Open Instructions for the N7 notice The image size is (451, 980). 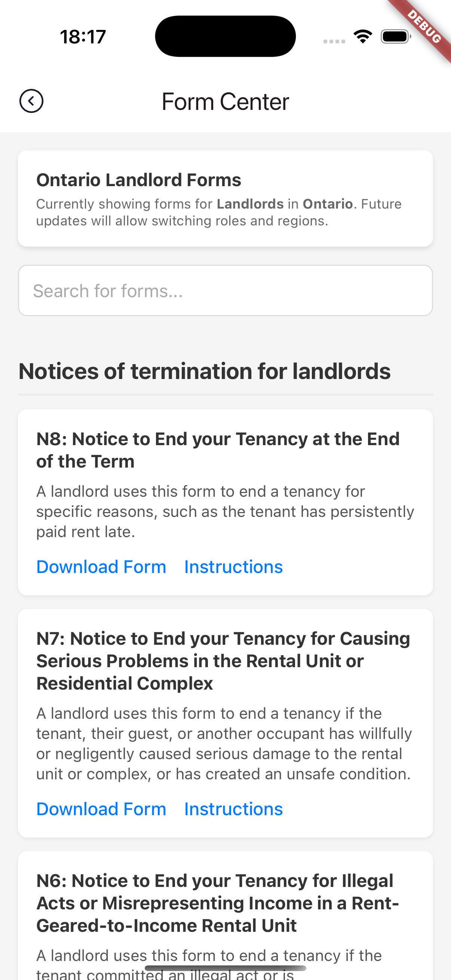point(233,809)
